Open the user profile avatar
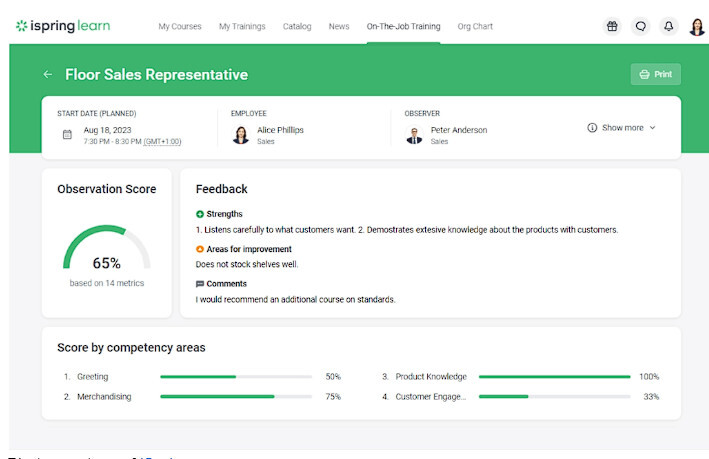This screenshot has height=459, width=709. point(697,27)
